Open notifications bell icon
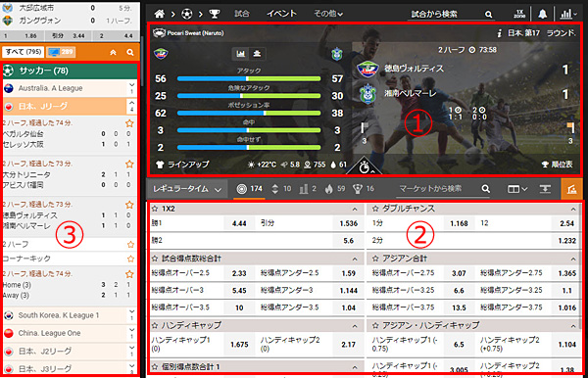 coord(542,14)
